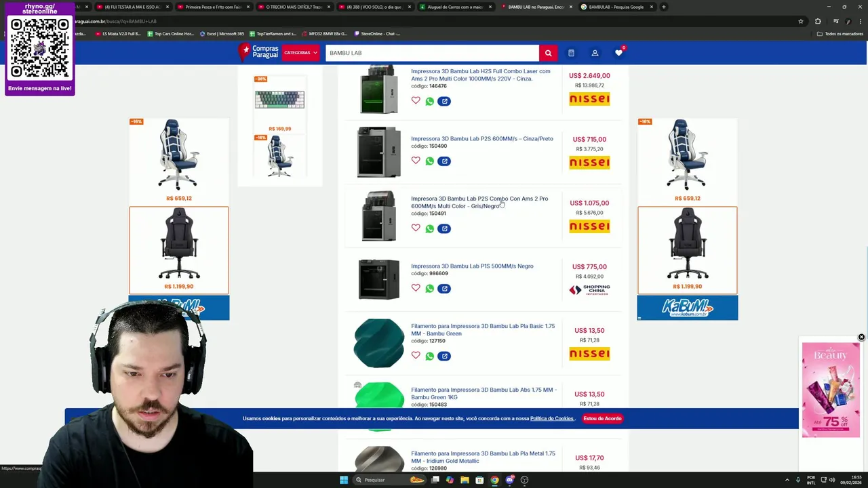Open the user account icon

(595, 53)
